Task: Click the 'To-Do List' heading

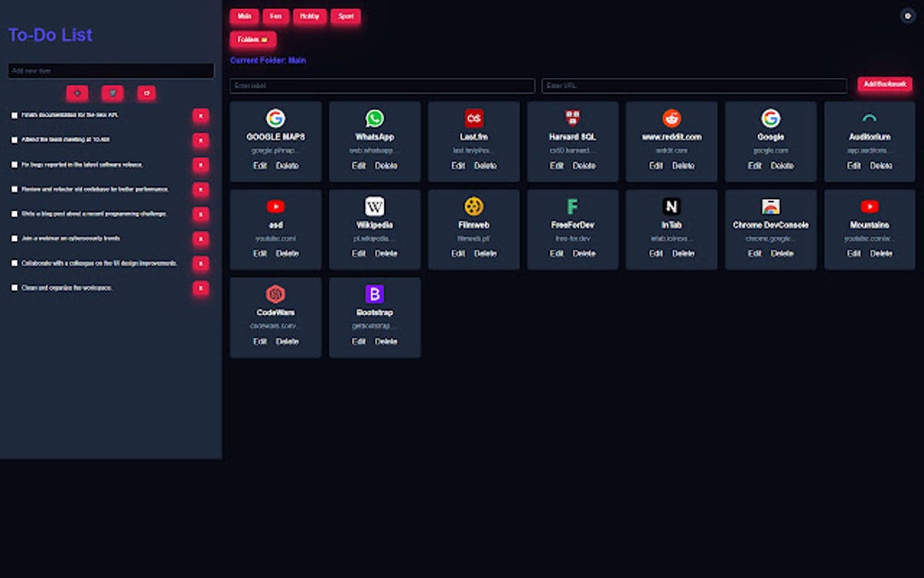Action: point(50,34)
